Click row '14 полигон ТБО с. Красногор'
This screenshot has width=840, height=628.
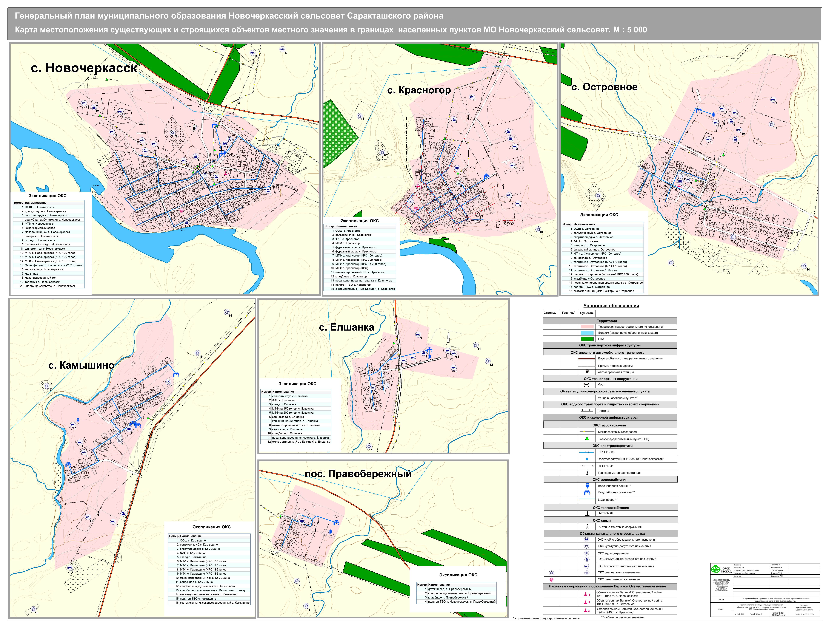tap(360, 285)
